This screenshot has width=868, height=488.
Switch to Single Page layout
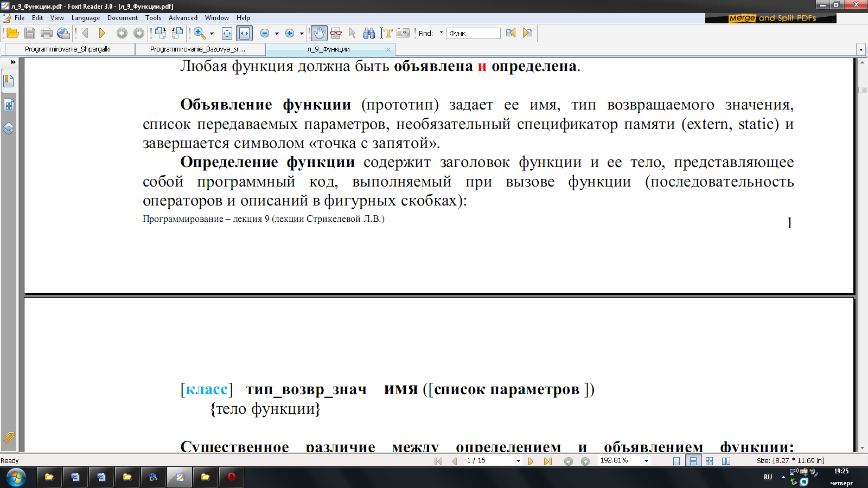click(676, 461)
